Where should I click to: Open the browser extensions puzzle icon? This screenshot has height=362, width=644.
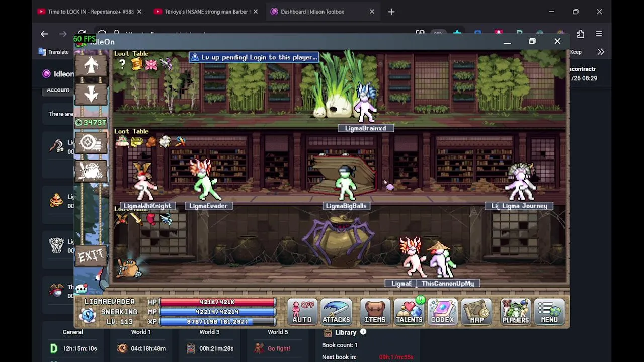point(581,34)
